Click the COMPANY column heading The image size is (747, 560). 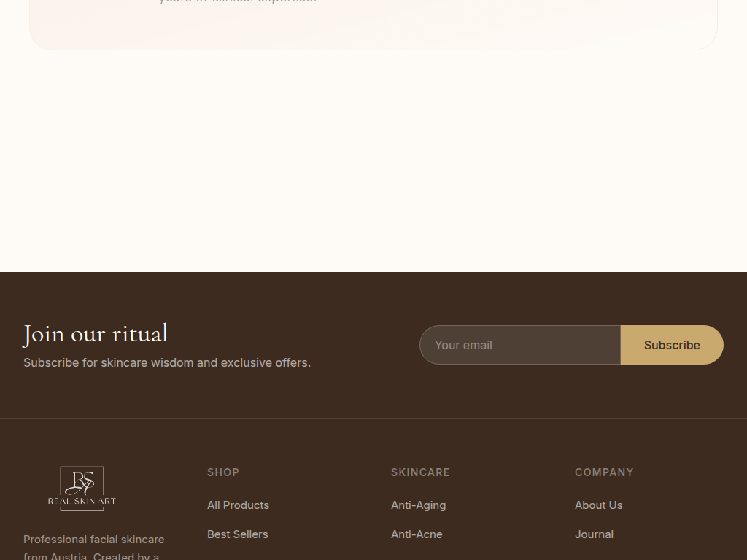pos(604,472)
